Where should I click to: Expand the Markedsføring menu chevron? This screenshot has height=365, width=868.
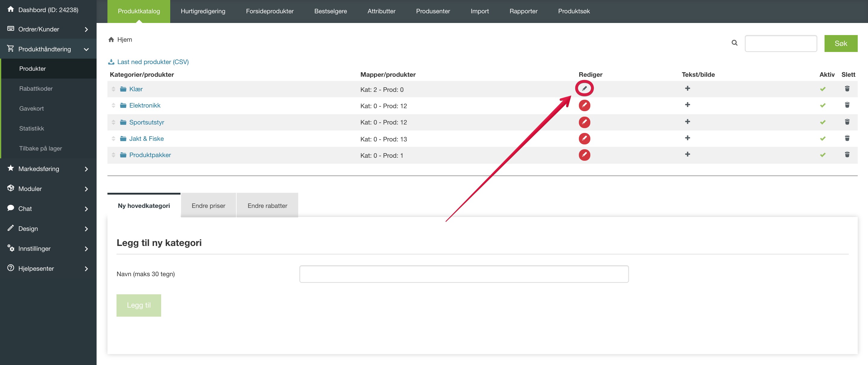86,169
